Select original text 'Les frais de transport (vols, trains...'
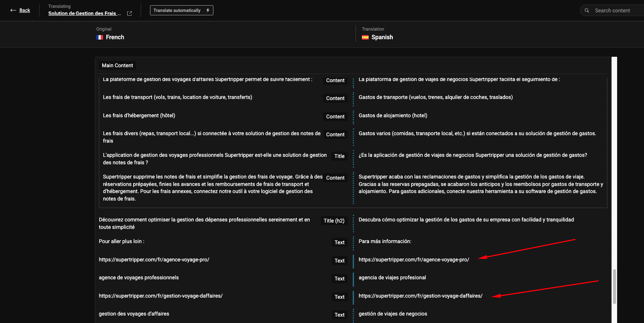The height and width of the screenshot is (323, 644). coord(178,97)
